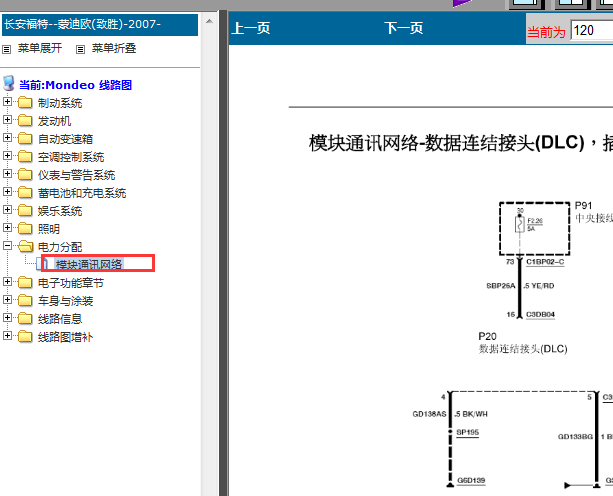Click the SP195 splice label
613x496 pixels.
(x=467, y=432)
